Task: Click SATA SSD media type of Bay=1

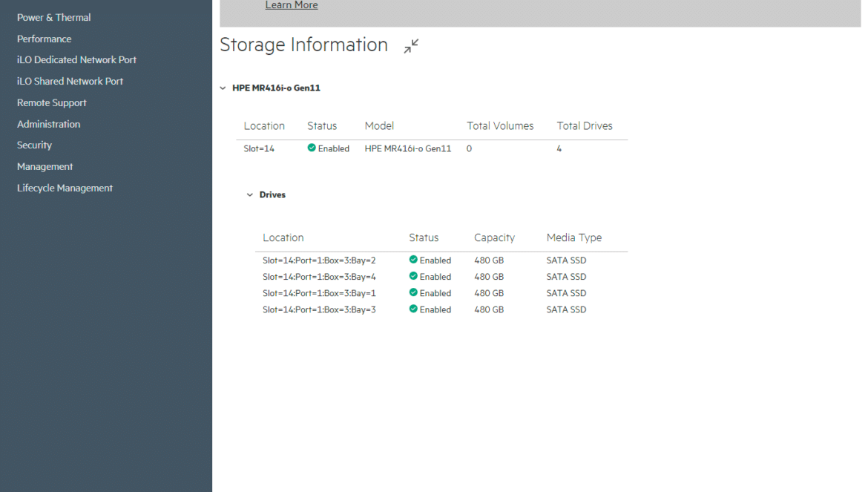Action: click(566, 293)
